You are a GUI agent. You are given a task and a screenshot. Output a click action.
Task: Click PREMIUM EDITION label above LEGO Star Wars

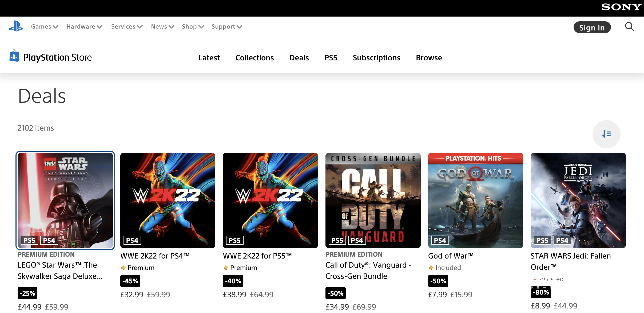tap(46, 255)
